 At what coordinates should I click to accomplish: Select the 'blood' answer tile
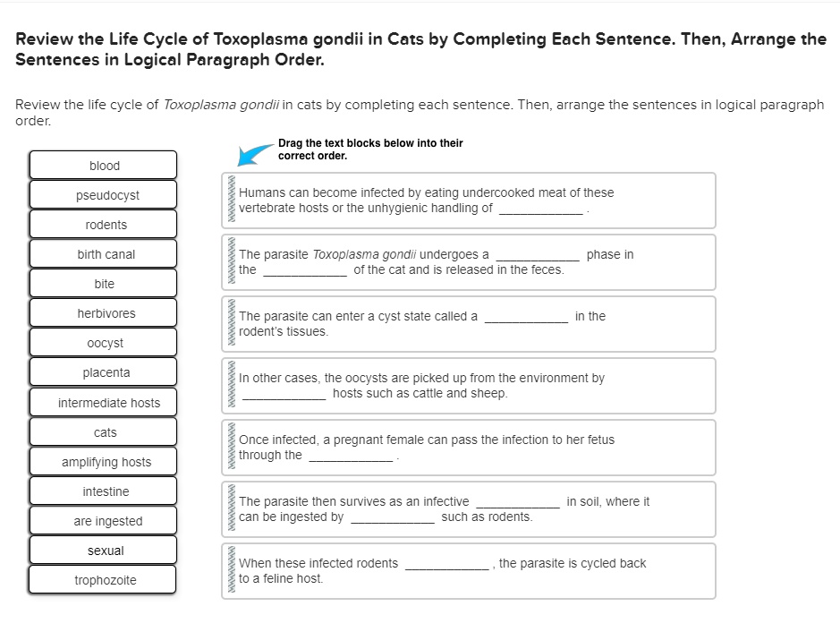click(103, 165)
